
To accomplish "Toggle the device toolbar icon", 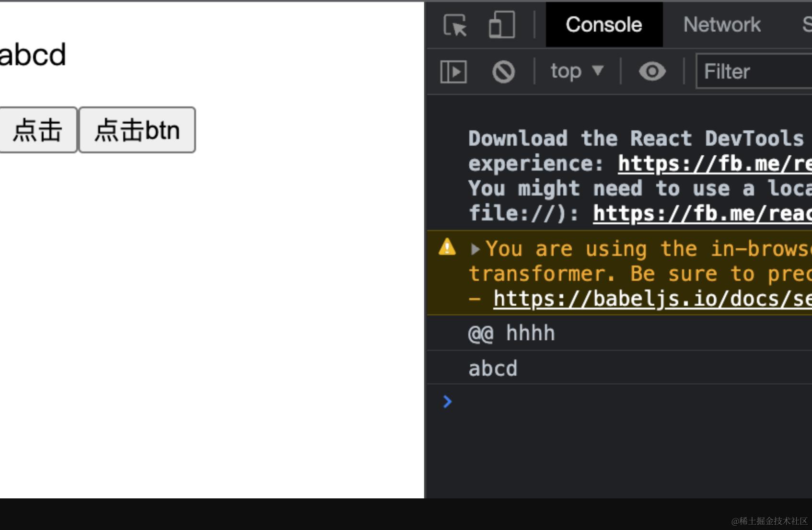I will click(501, 24).
